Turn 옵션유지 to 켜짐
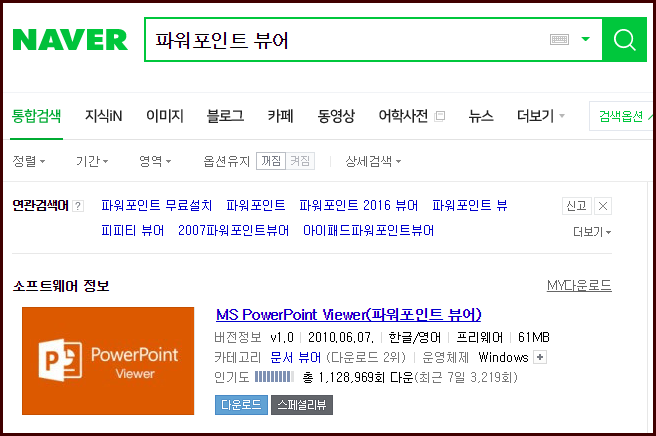Screen dimensions: 656x436 [300, 161]
